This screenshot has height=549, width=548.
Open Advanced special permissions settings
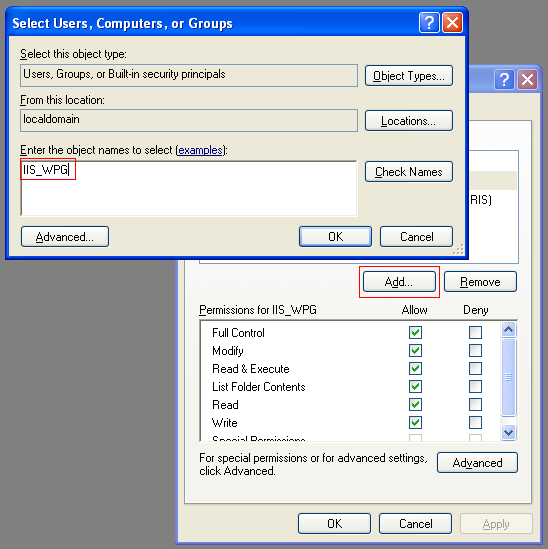[x=477, y=463]
